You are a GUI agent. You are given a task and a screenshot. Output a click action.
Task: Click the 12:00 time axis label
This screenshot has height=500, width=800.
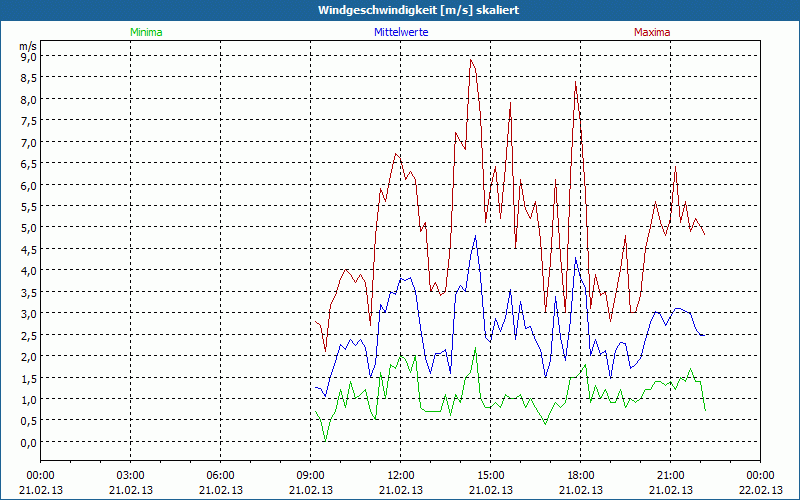point(400,475)
